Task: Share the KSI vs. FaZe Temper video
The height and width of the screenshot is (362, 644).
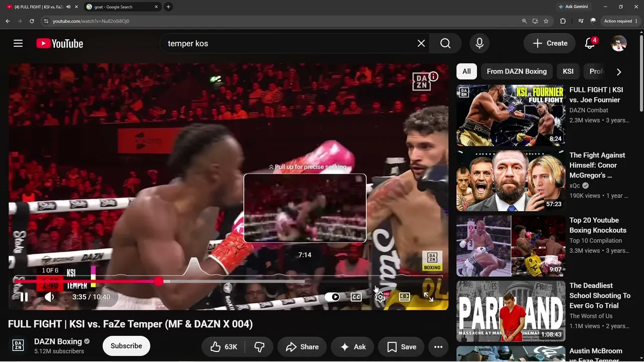Action: (x=302, y=347)
